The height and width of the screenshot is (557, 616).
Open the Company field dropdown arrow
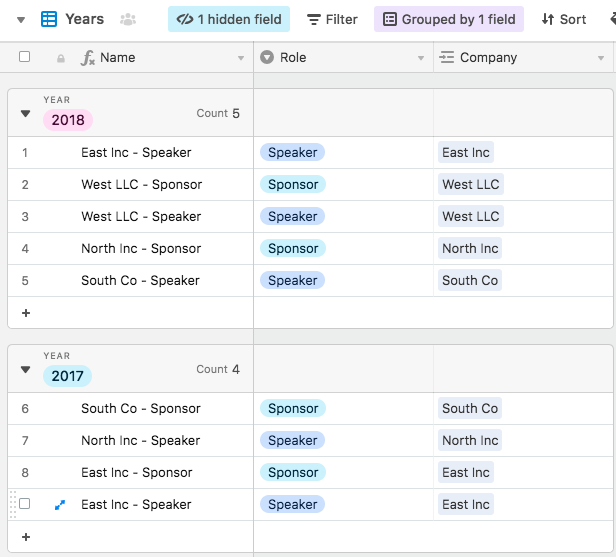click(x=601, y=58)
